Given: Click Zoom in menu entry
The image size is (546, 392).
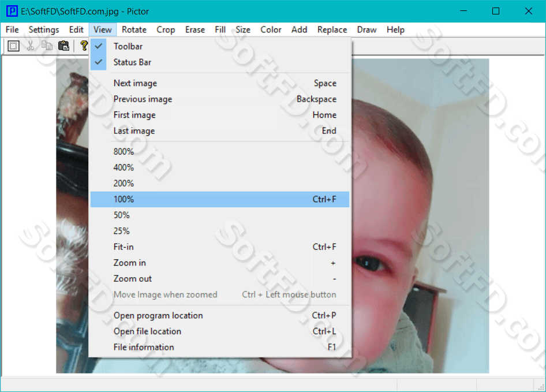Looking at the screenshot, I should (x=220, y=263).
